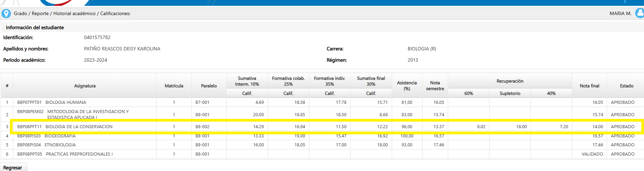644x171 pixels.
Task: Click APROBADO status for PRACTICAS PREPROFESIONALES I
Action: tap(622, 154)
